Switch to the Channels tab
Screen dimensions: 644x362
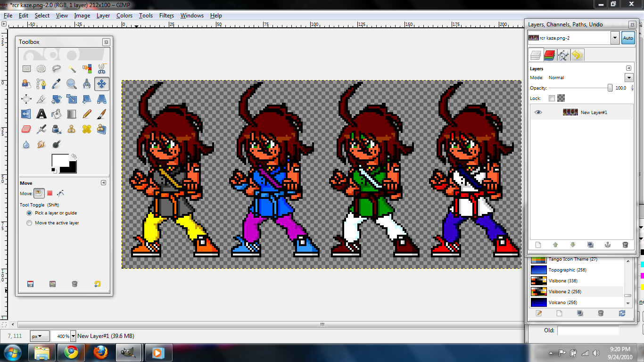point(549,55)
